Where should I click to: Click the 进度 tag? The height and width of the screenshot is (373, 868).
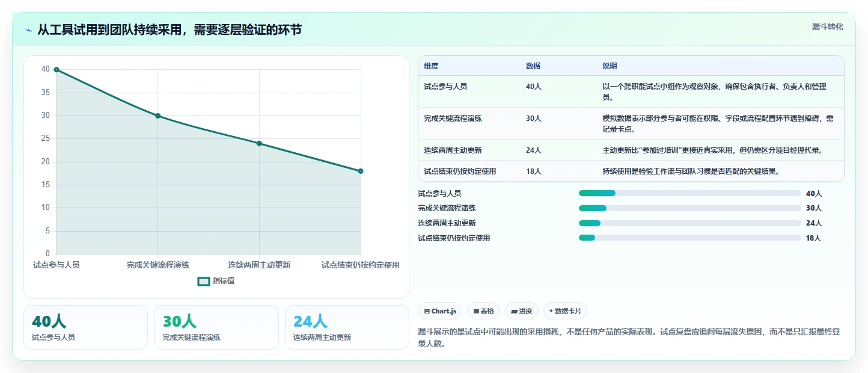[x=522, y=311]
